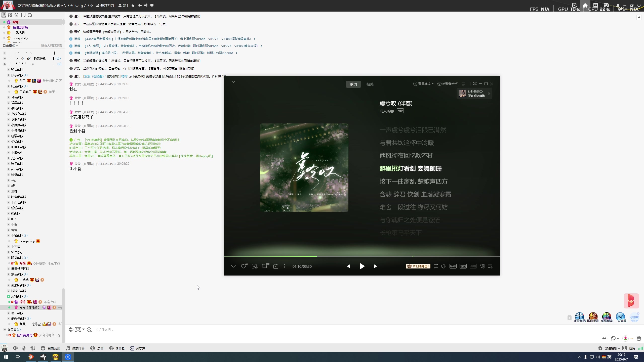Collapse the player with the bottom-left chevron
The image size is (644, 362).
coord(233,266)
